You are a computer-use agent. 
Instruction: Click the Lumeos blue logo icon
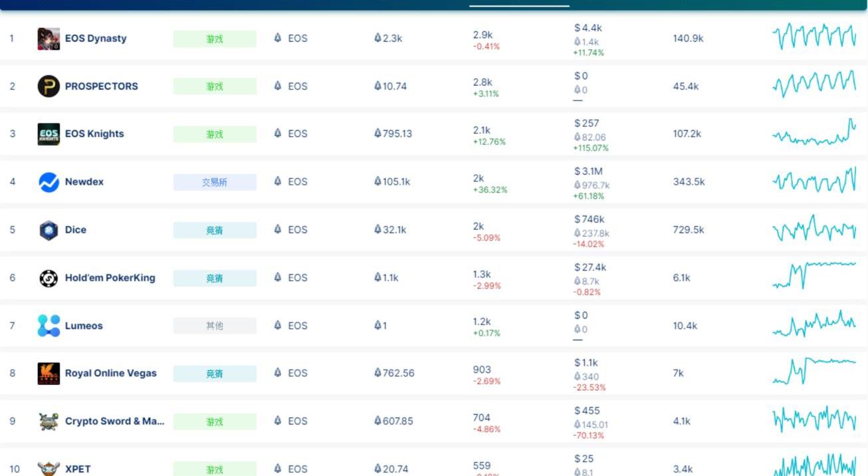[x=49, y=326]
